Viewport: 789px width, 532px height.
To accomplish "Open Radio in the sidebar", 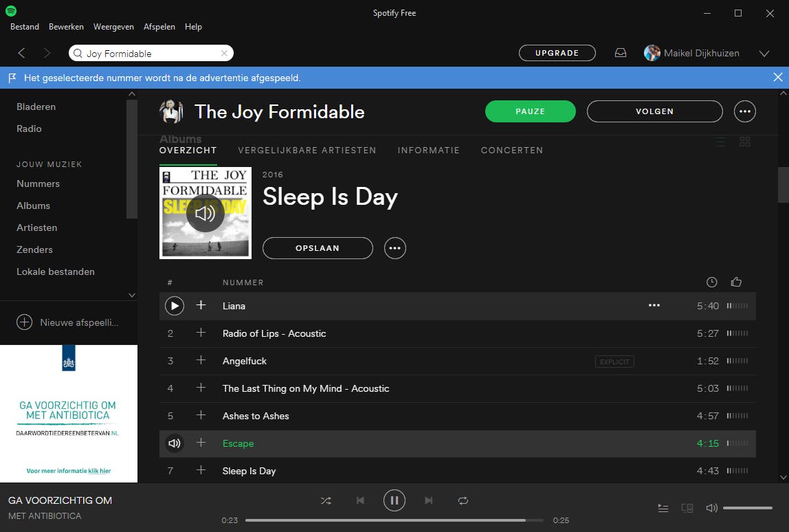I will click(29, 129).
